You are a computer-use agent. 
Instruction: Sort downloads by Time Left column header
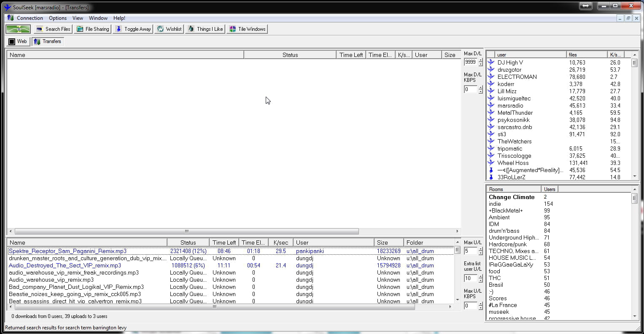[351, 55]
